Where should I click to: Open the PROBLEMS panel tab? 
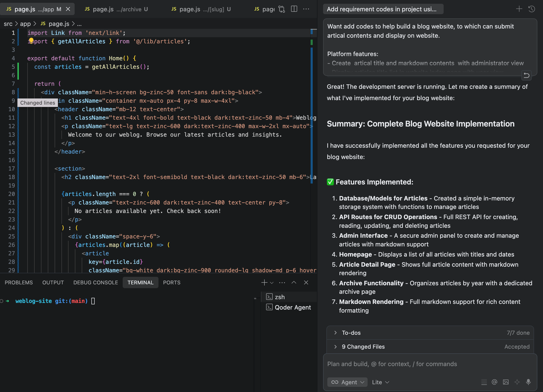pyautogui.click(x=19, y=282)
